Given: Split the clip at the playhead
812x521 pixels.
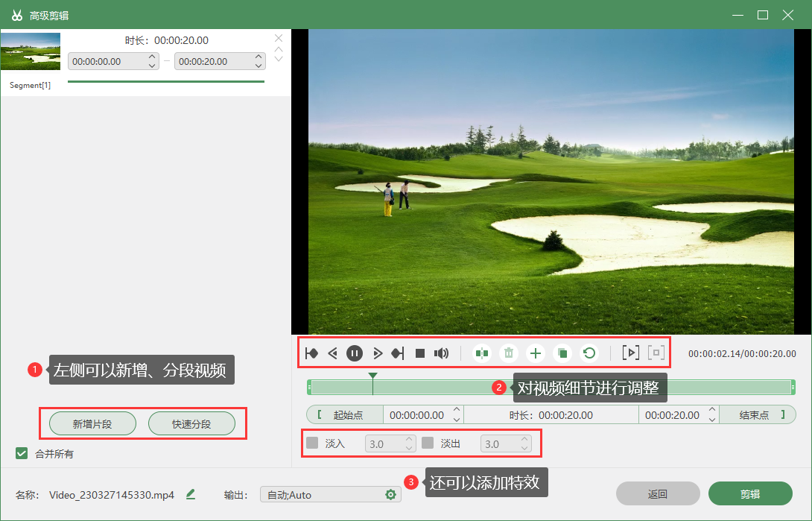Looking at the screenshot, I should tap(482, 354).
